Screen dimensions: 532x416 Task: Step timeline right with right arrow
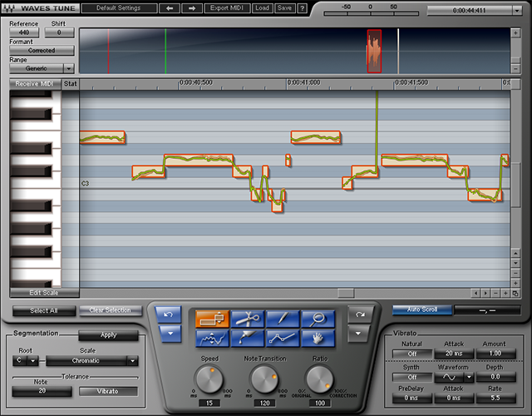tap(485, 293)
